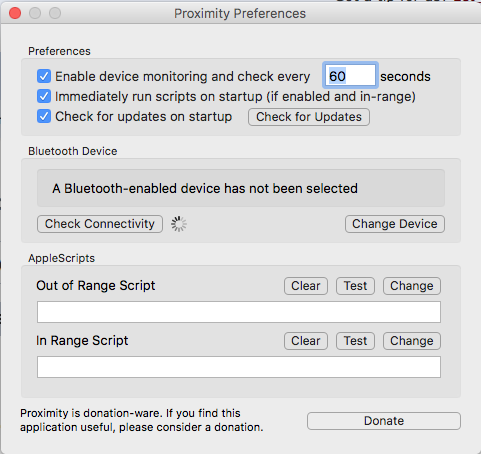
Task: Clear the In Range Script
Action: [306, 341]
